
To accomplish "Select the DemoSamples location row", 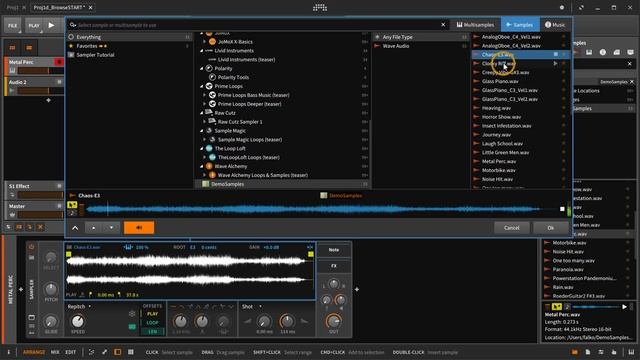I will point(282,184).
